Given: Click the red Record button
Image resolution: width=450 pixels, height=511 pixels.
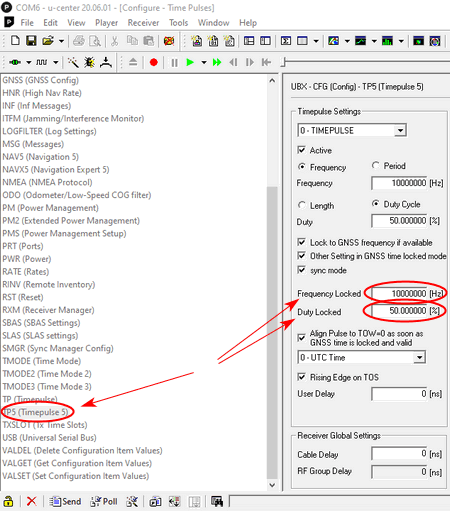Looking at the screenshot, I should coord(154,62).
